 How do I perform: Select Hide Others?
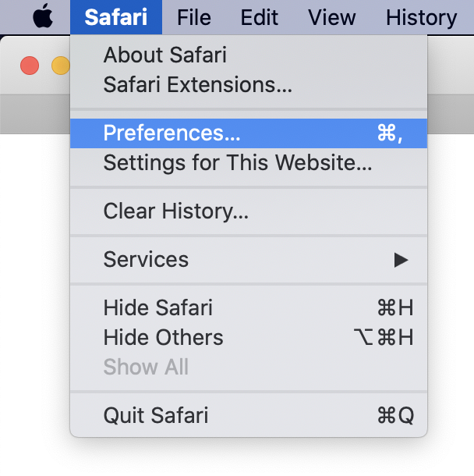(163, 337)
